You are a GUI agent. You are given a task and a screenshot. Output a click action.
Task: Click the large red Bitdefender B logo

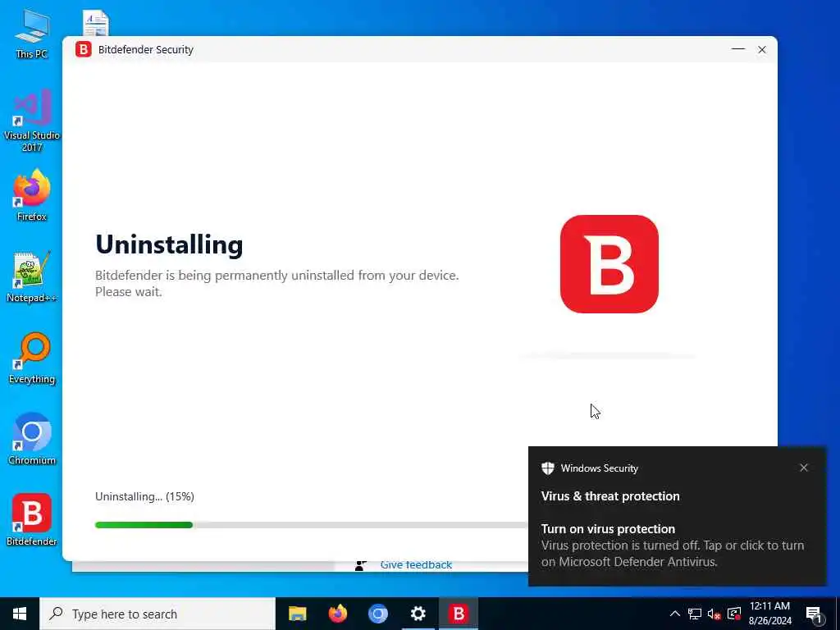coord(609,264)
